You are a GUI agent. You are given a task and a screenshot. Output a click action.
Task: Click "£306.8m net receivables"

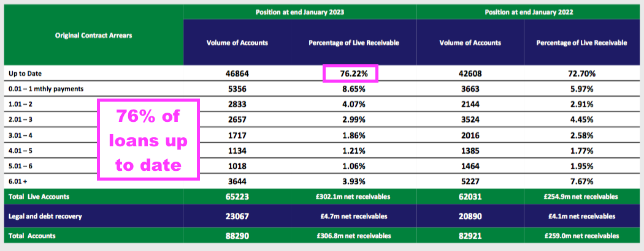tap(354, 236)
